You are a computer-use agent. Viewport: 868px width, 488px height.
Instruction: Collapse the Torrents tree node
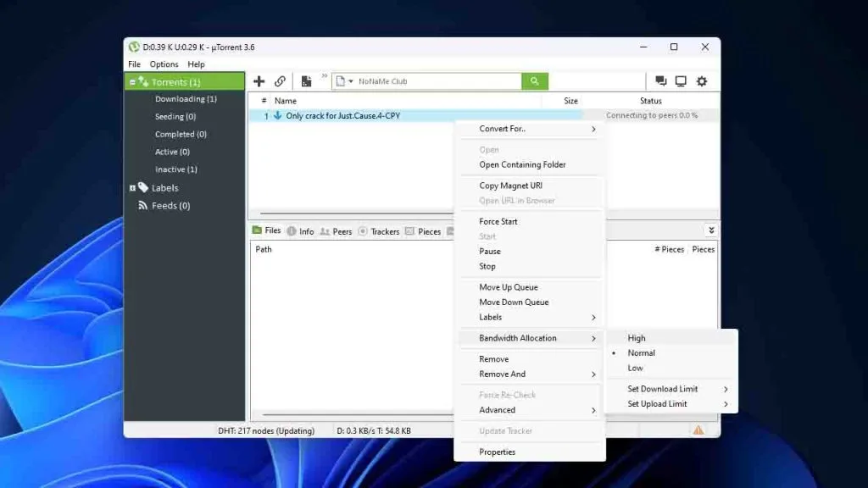point(132,82)
